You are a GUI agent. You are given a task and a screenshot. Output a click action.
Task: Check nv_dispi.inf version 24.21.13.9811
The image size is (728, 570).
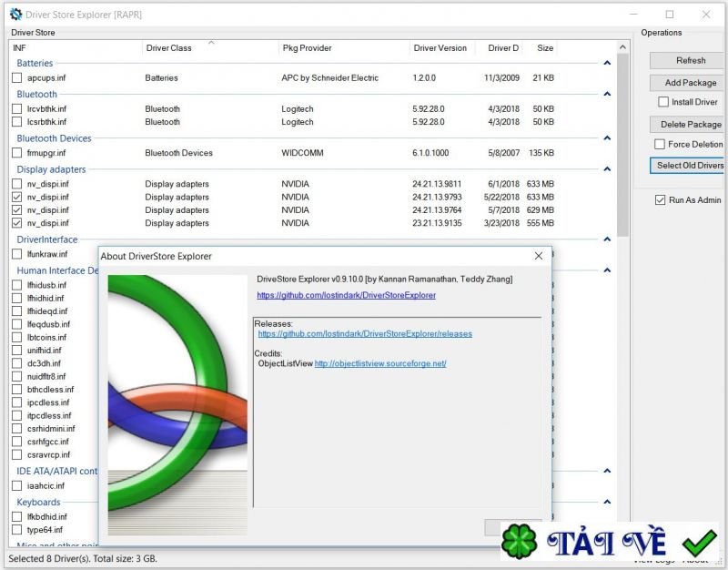[16, 184]
